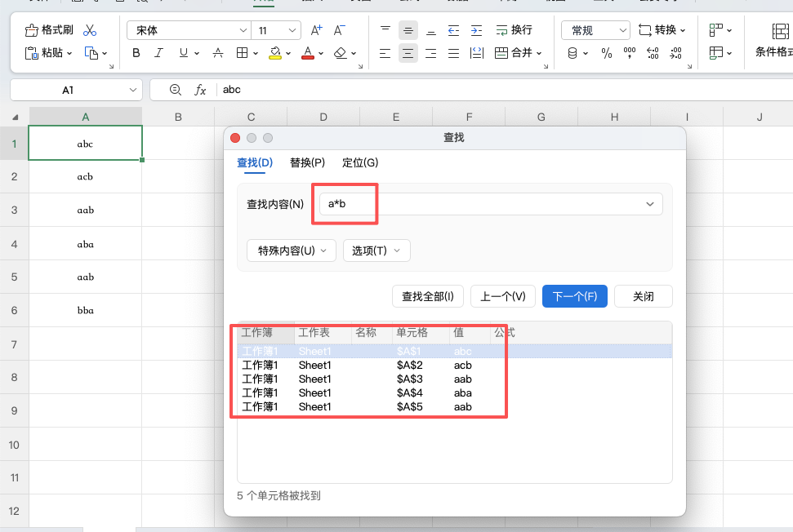Click the 上一个 Previous button
The width and height of the screenshot is (793, 532).
pyautogui.click(x=502, y=296)
